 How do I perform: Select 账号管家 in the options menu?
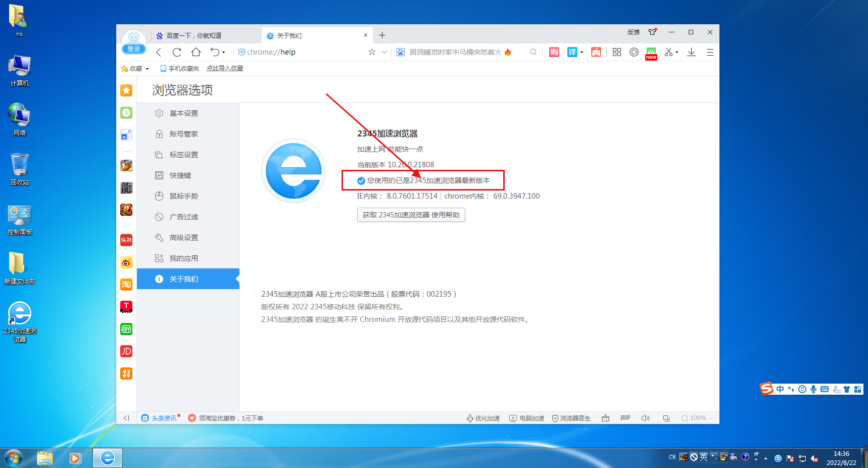tap(188, 134)
